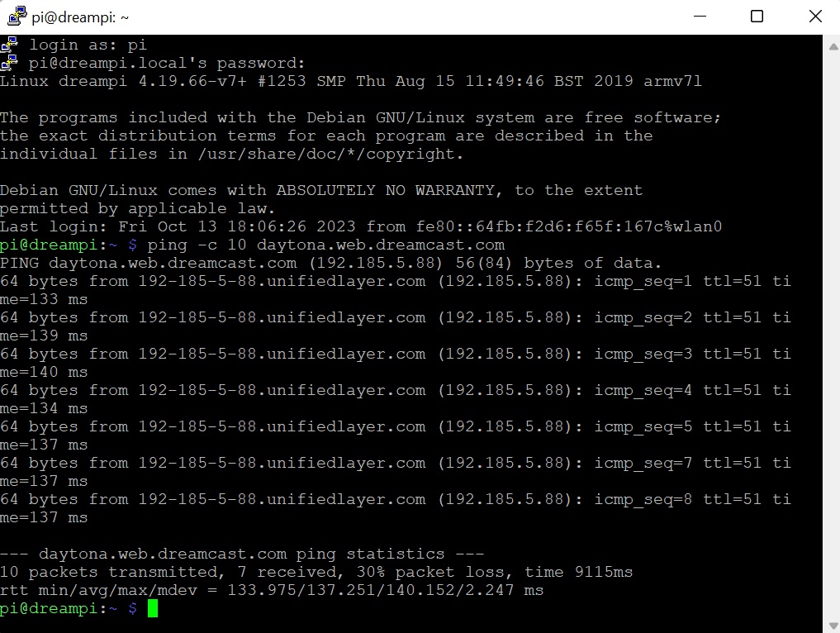Click the 'Last login: Fri Oct 13' line
Screen dimensions: 840x633
tap(361, 226)
